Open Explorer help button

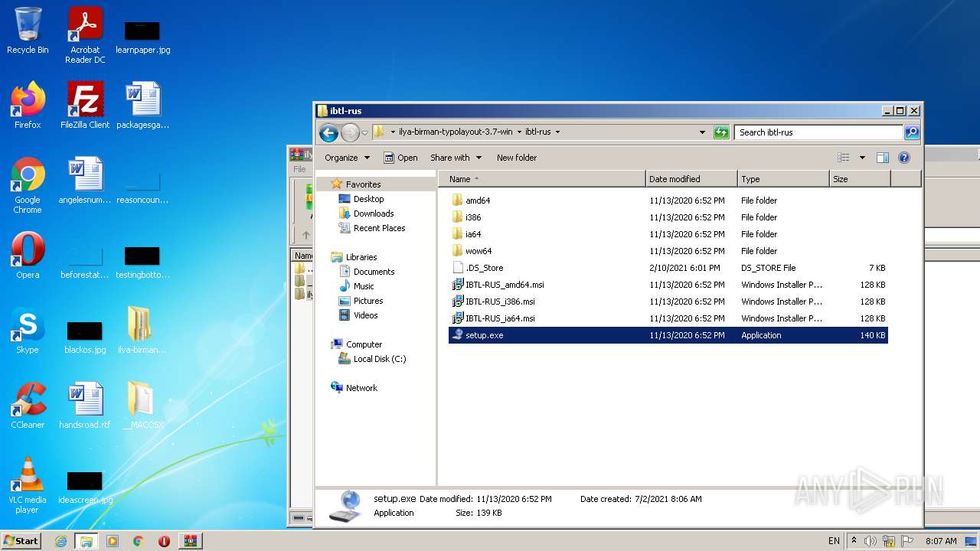coord(903,158)
